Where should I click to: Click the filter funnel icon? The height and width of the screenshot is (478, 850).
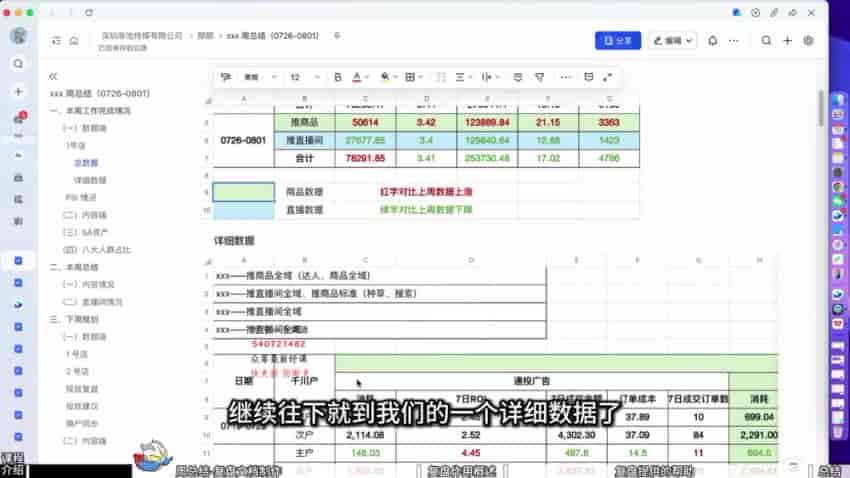539,77
